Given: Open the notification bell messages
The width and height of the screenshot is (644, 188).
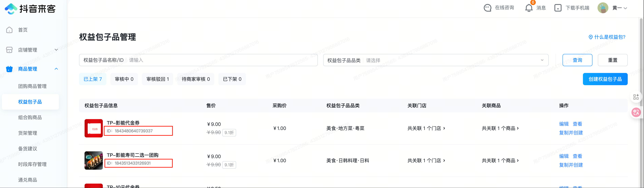Looking at the screenshot, I should coord(529,8).
